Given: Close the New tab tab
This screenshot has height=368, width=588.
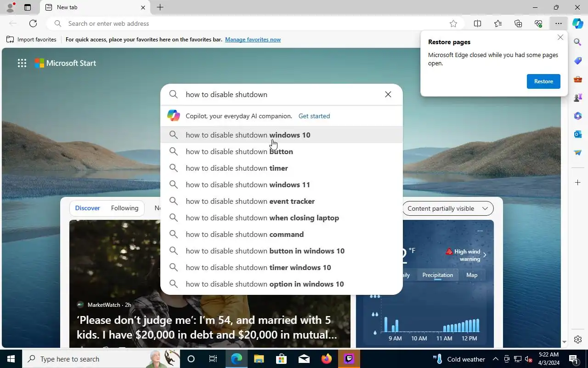Looking at the screenshot, I should [x=143, y=7].
